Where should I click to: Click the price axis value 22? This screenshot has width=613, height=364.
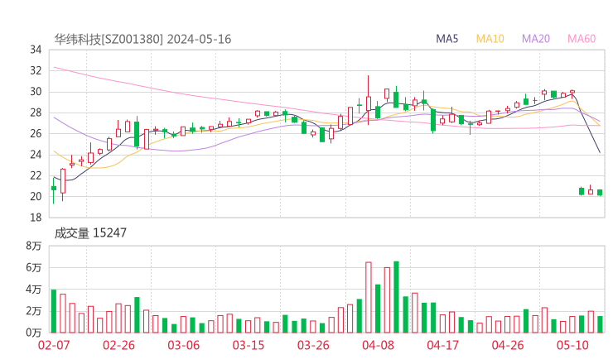coord(36,175)
